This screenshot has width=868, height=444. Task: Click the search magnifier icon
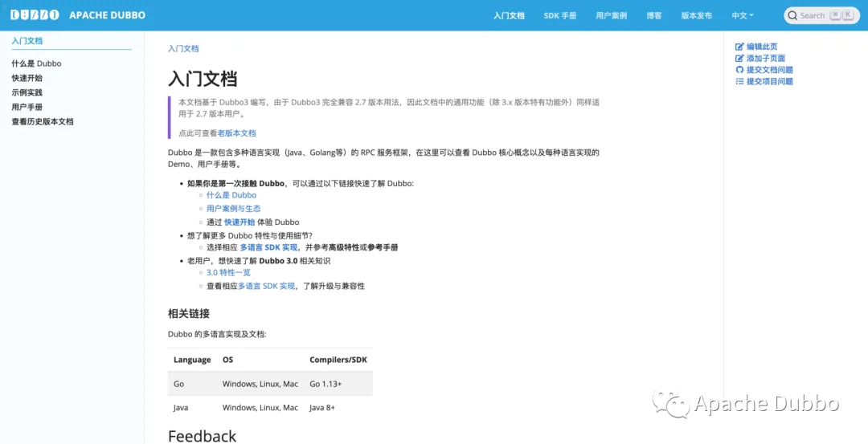tap(793, 15)
